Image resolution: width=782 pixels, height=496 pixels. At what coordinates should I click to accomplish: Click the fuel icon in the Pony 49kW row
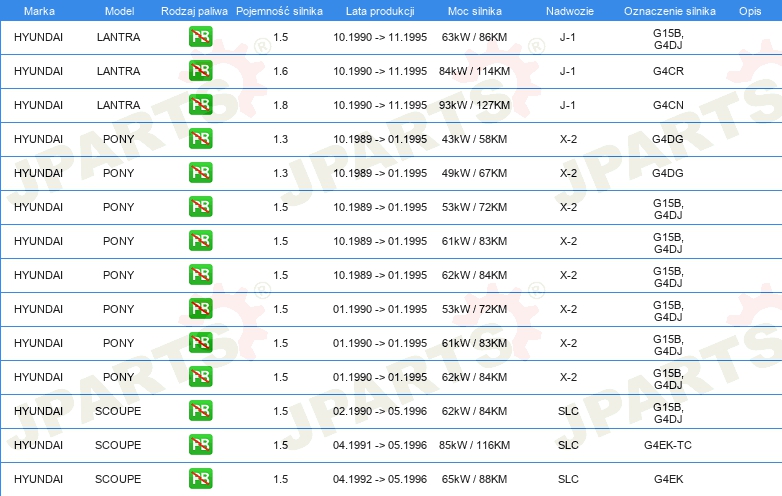click(200, 172)
